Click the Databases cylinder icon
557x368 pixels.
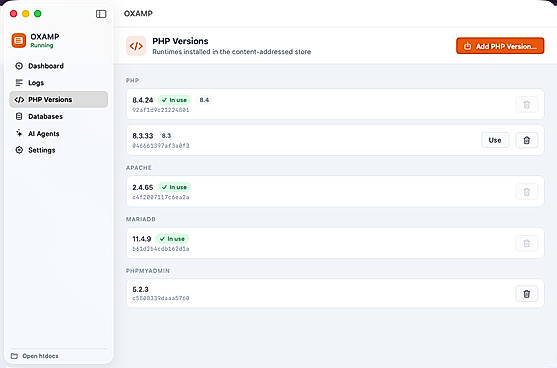pyautogui.click(x=19, y=117)
